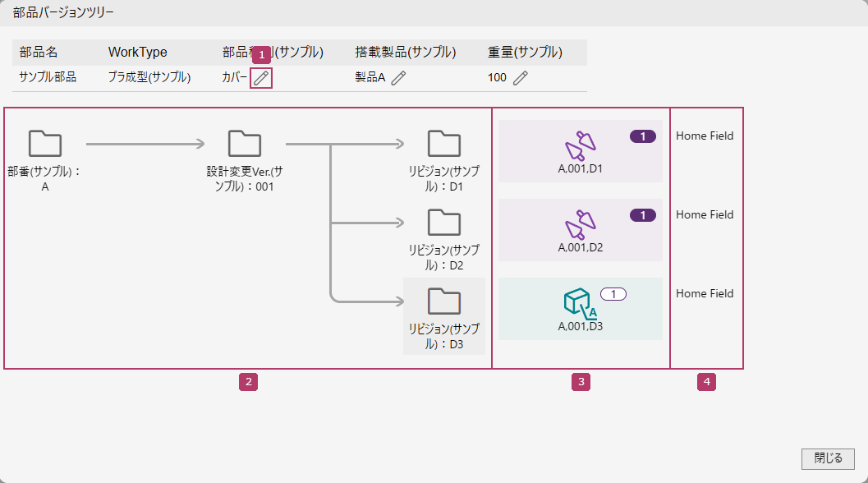The height and width of the screenshot is (483, 868).
Task: Click the highlighted リビジョン(サンプル): D3 folder
Action: (444, 301)
